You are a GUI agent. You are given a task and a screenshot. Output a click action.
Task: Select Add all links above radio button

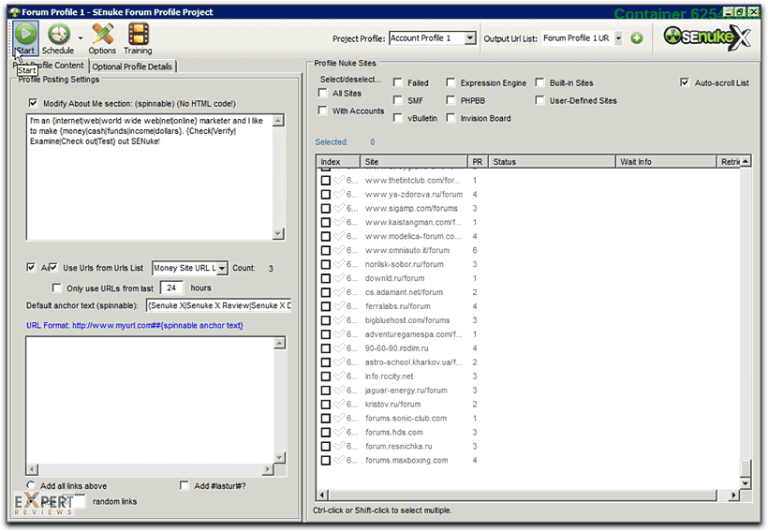tap(31, 485)
